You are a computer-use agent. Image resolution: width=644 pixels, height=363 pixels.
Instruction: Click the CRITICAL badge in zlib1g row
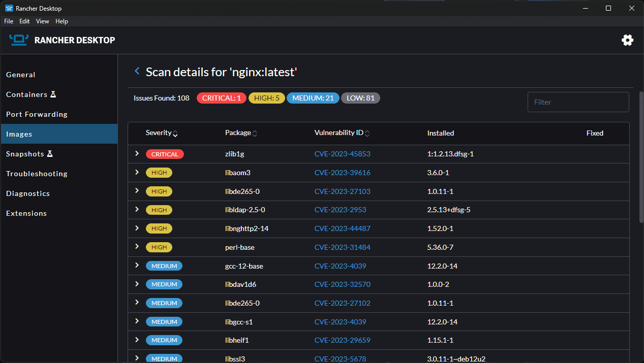click(x=165, y=154)
